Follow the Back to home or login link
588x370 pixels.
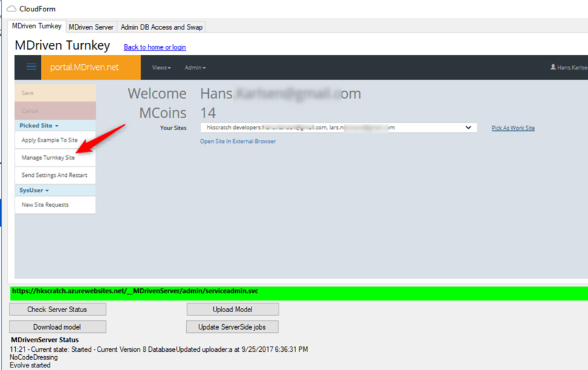(x=155, y=47)
